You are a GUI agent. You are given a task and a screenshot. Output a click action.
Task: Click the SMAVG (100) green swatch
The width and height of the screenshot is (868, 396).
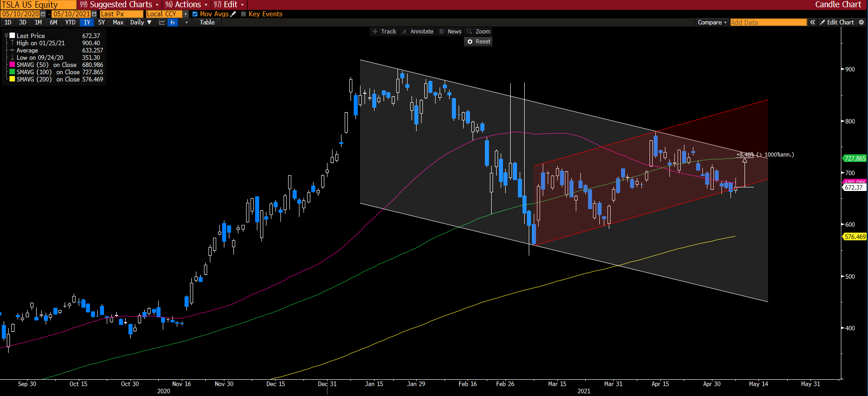click(x=12, y=72)
